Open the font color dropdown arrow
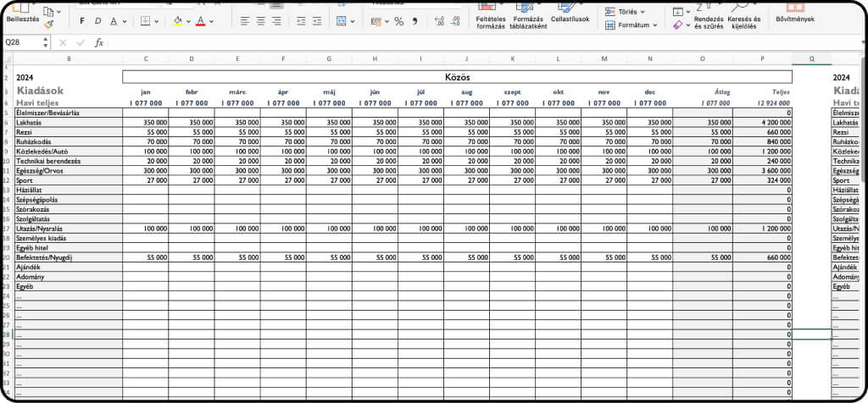 pos(211,21)
